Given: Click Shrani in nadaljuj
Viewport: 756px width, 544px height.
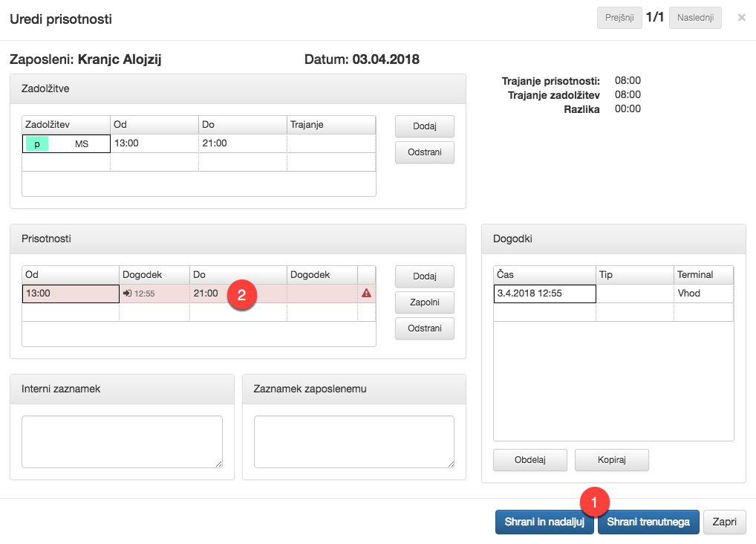Looking at the screenshot, I should click(x=544, y=522).
